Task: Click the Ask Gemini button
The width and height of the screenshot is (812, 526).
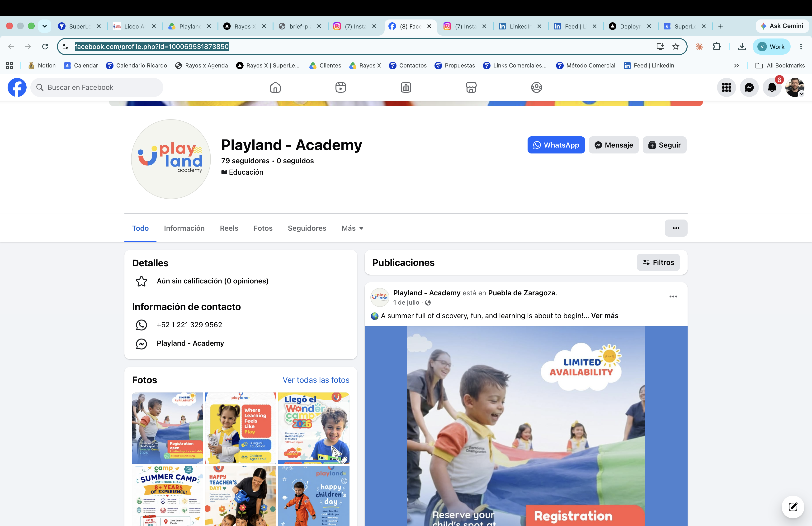Action: (x=782, y=26)
